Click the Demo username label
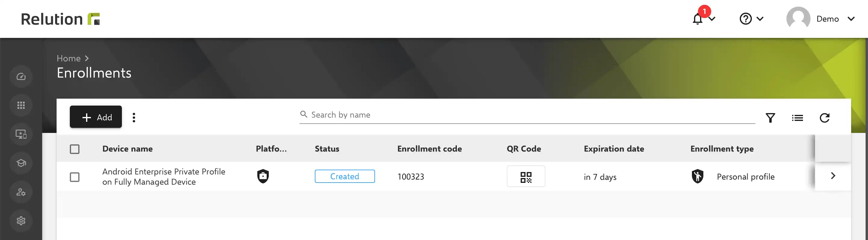 click(828, 19)
